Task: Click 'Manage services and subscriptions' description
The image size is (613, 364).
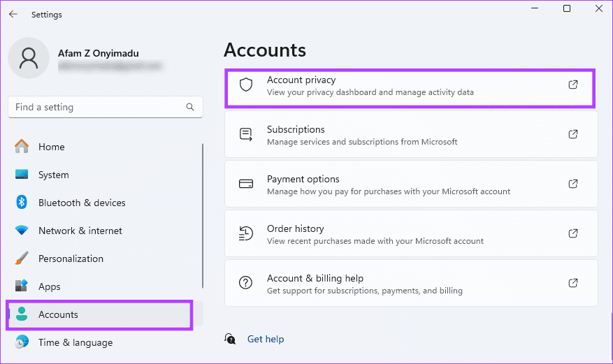Action: point(362,142)
